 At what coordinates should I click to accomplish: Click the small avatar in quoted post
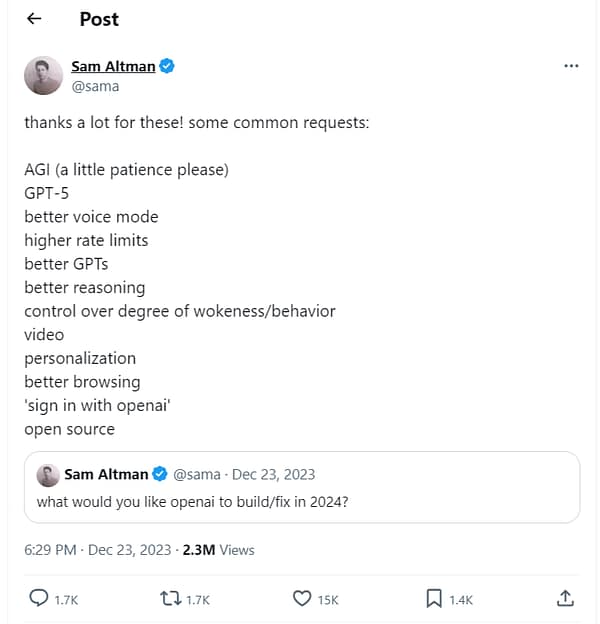coord(46,475)
